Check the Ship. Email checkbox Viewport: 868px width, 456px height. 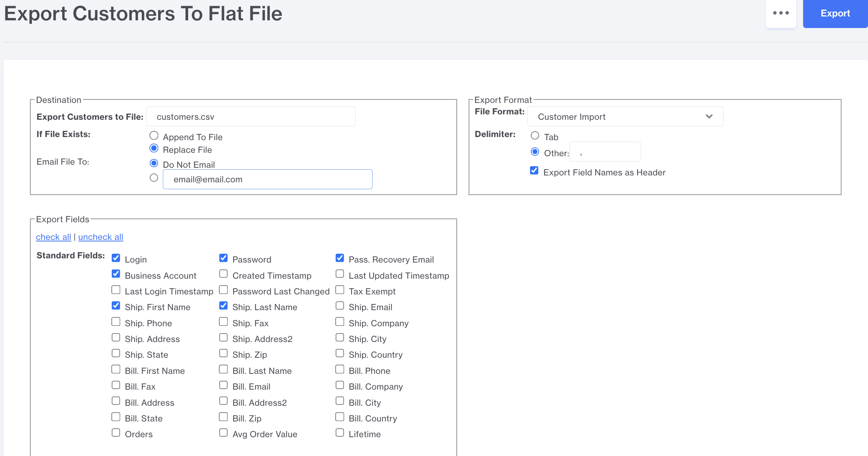[x=340, y=306]
